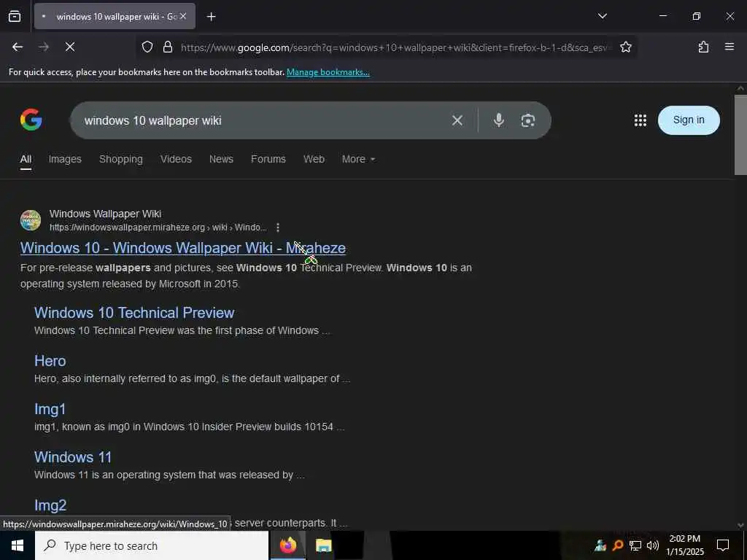Select the All results tab
Screen dimensions: 747x560
pyautogui.click(x=26, y=160)
